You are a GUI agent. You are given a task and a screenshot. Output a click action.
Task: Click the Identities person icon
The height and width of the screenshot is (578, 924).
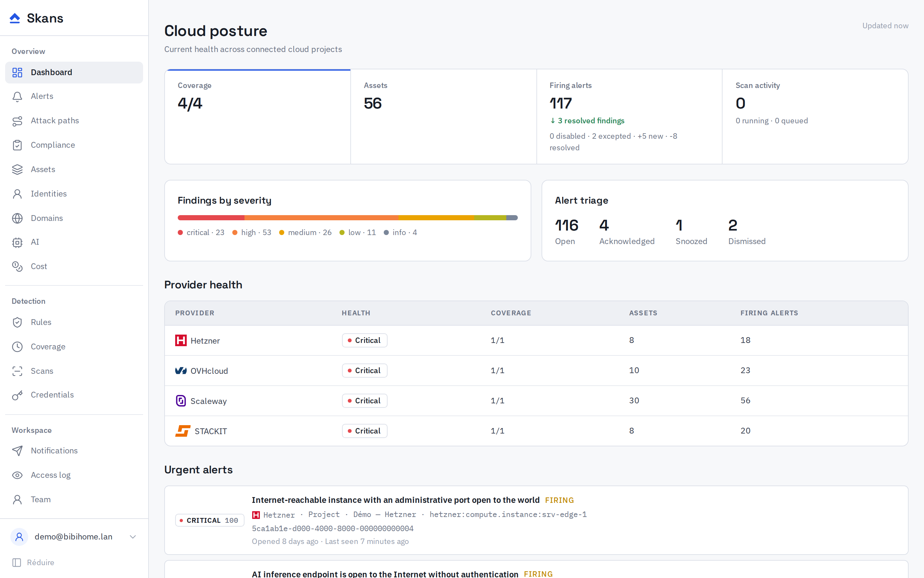[x=17, y=194]
